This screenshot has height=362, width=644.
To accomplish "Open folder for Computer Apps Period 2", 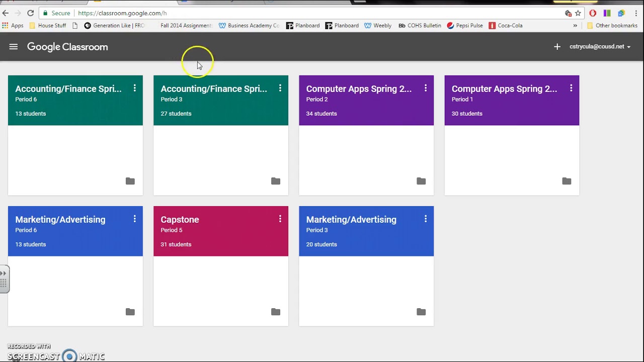I will (x=421, y=181).
